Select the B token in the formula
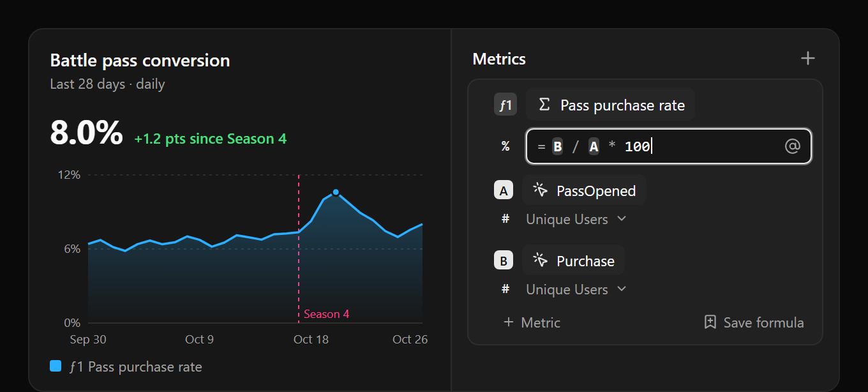This screenshot has width=868, height=392. pyautogui.click(x=557, y=147)
